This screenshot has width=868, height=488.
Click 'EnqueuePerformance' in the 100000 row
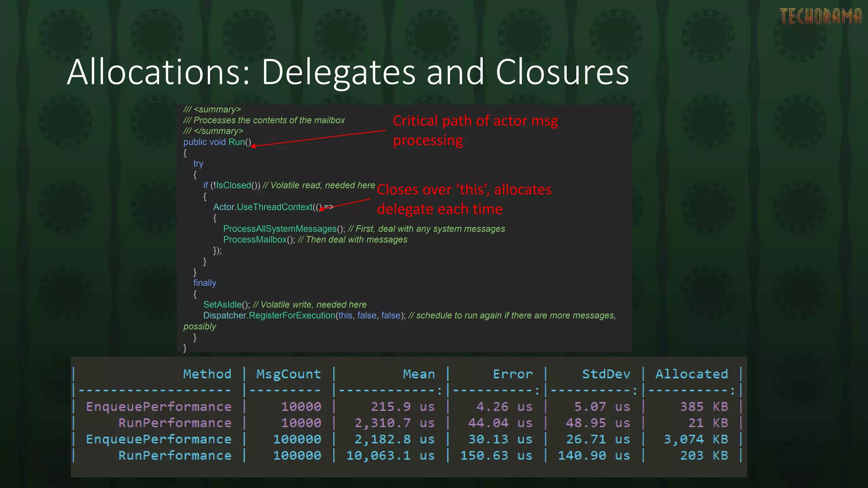pos(159,439)
